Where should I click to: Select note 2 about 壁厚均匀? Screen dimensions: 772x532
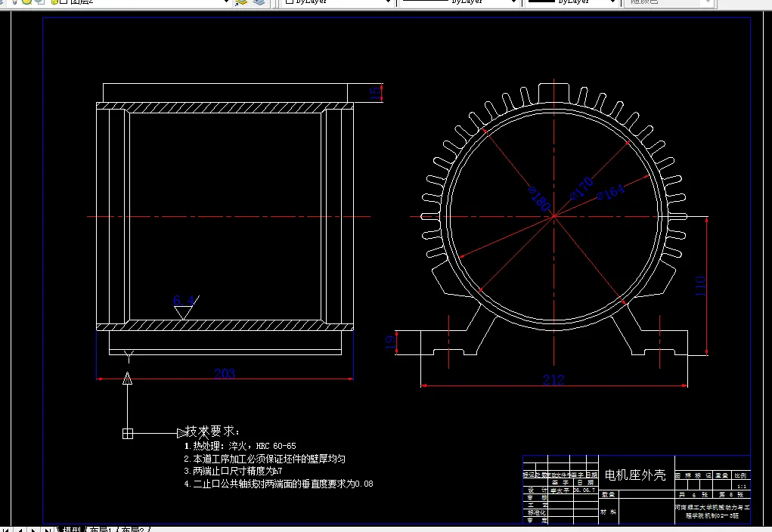click(265, 459)
